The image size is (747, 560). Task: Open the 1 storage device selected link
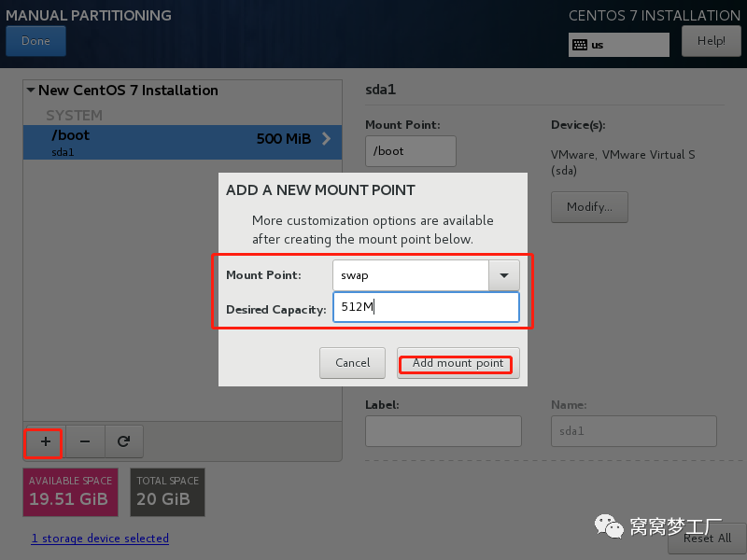pyautogui.click(x=100, y=539)
